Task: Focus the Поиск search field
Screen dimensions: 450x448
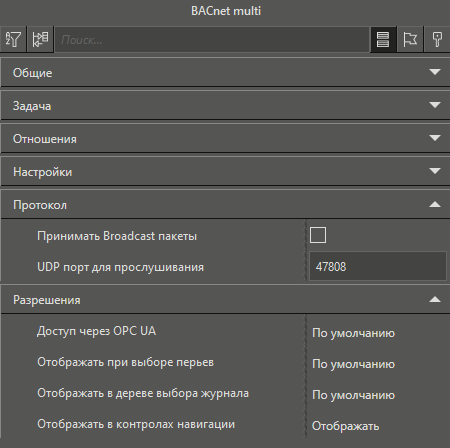Action: [212, 40]
